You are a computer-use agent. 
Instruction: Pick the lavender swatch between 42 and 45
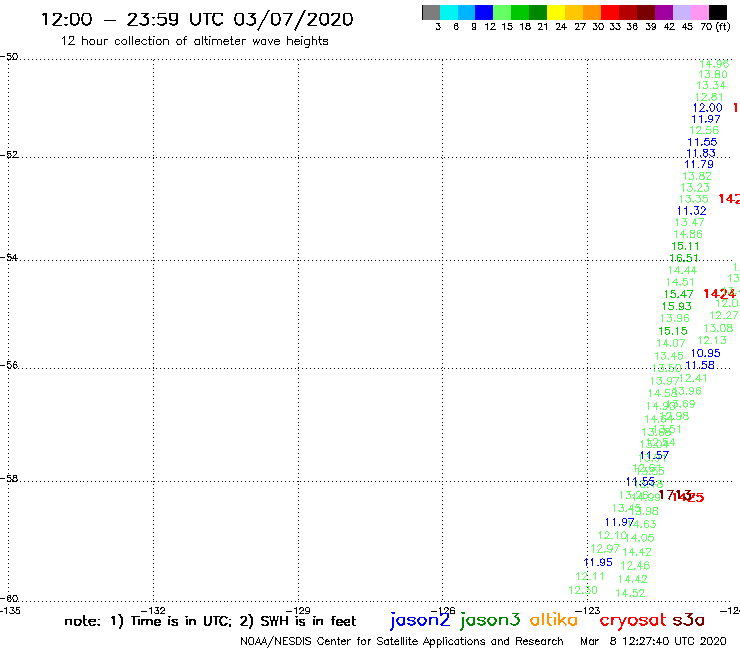point(682,12)
